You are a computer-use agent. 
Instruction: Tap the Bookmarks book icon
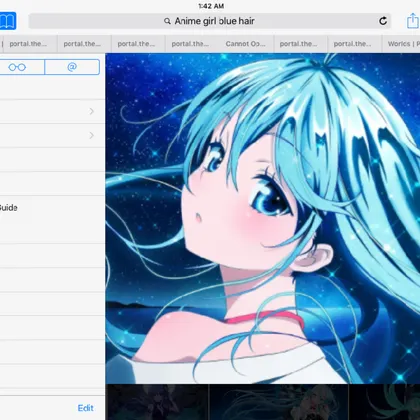pyautogui.click(x=7, y=21)
